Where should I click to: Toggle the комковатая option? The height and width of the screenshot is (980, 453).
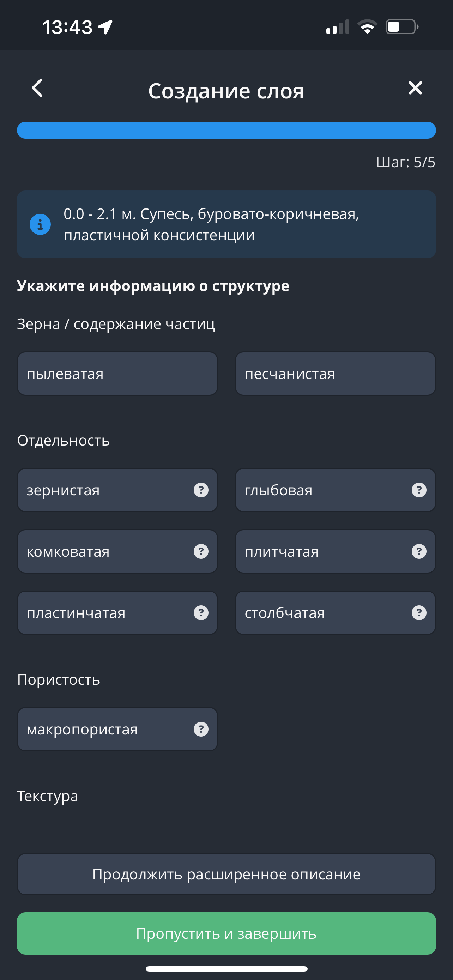point(103,551)
